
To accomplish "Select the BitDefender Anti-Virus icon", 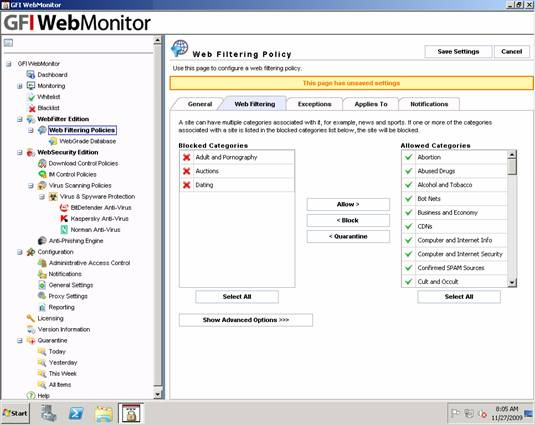I will [64, 207].
